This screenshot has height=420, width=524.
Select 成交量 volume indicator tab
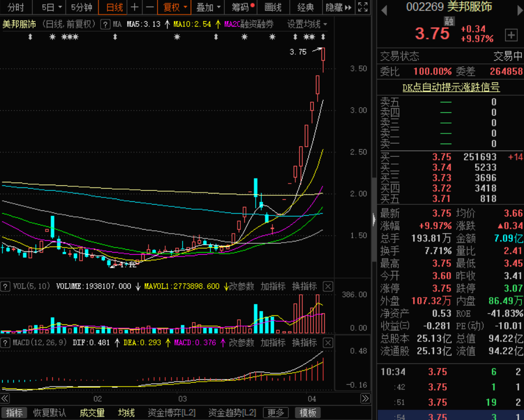point(92,413)
